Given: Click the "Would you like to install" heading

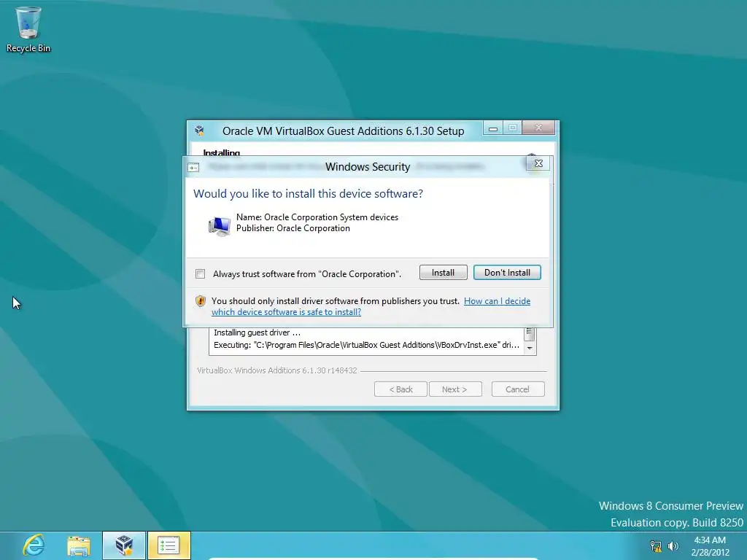Looking at the screenshot, I should pyautogui.click(x=309, y=194).
